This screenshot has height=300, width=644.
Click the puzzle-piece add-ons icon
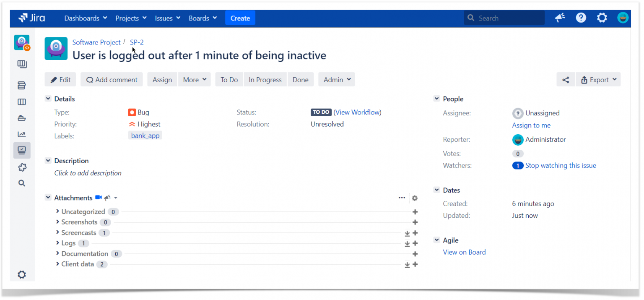22,167
